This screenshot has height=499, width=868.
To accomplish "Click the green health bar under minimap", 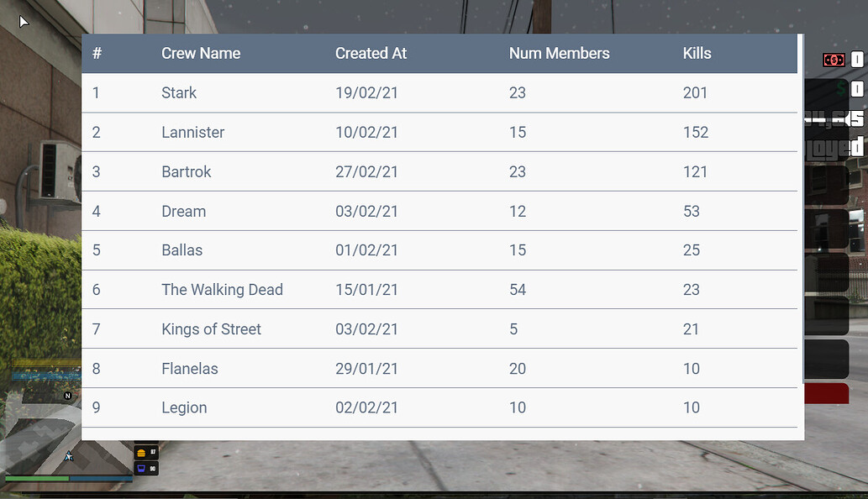I will 37,479.
